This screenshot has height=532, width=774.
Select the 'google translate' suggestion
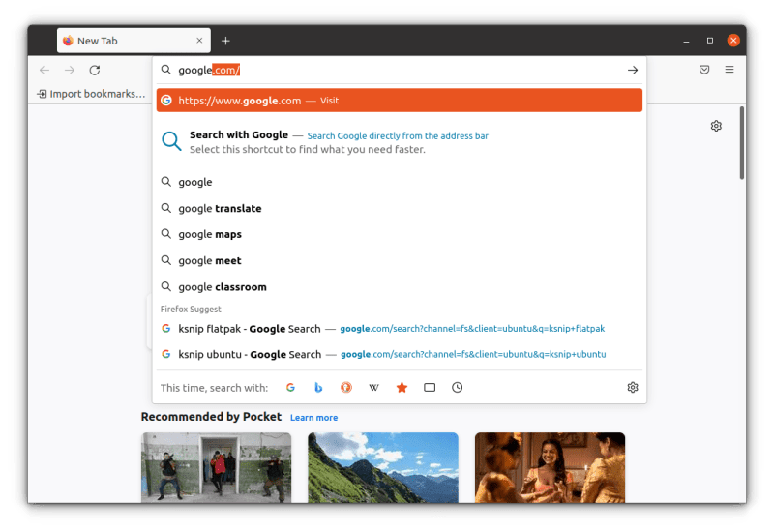coord(220,208)
